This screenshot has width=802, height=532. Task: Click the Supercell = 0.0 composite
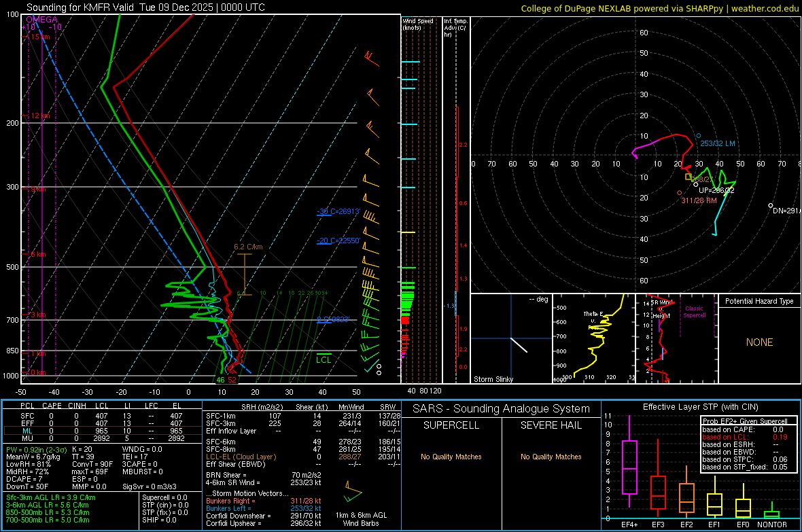click(x=164, y=497)
